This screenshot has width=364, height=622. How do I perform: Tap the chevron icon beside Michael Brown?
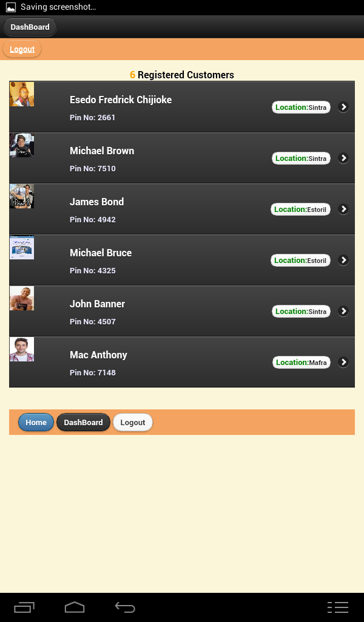pyautogui.click(x=343, y=159)
